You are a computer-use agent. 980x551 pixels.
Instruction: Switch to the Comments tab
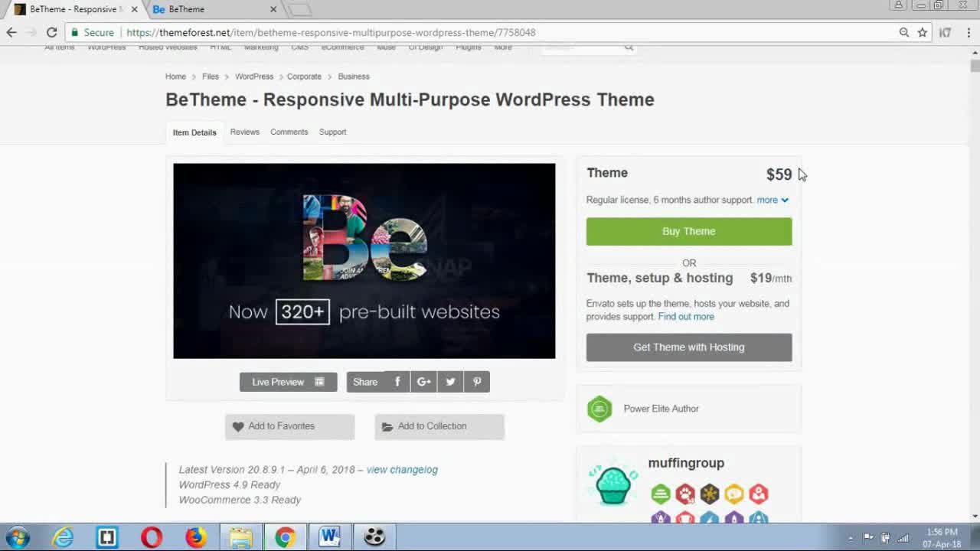tap(289, 132)
